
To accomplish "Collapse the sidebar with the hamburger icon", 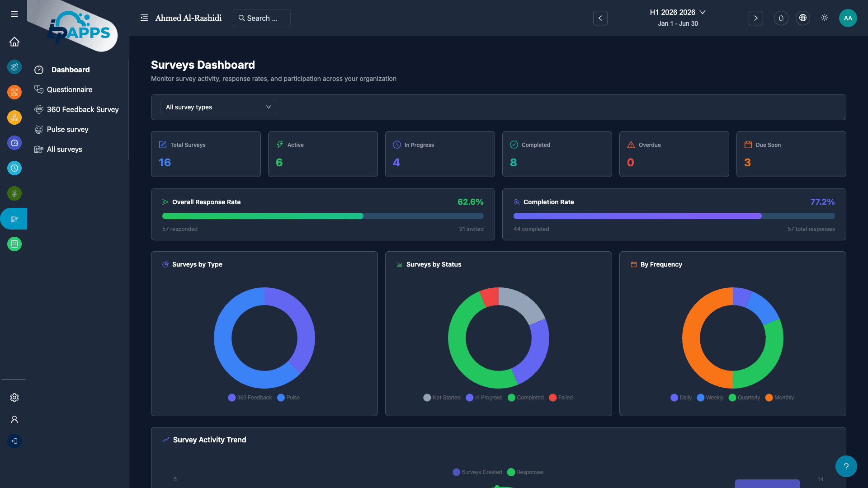I will pos(14,14).
